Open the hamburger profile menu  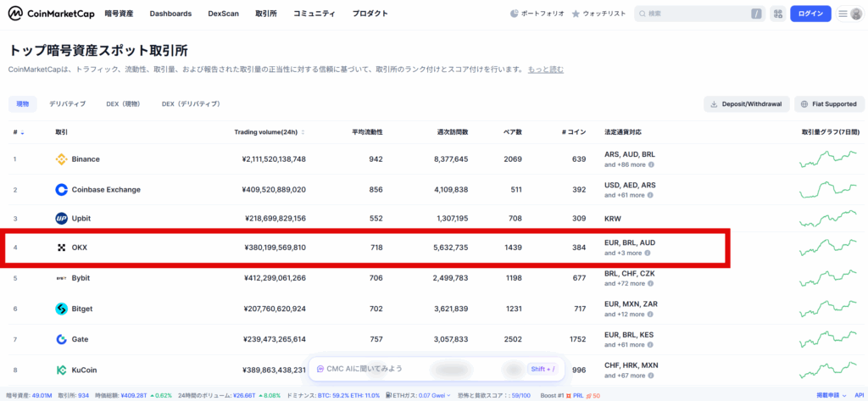[x=849, y=14]
